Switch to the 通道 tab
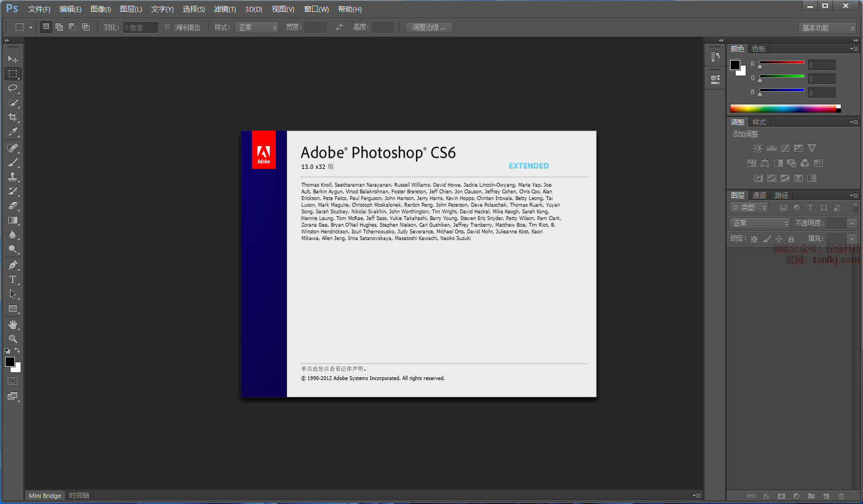Image resolution: width=863 pixels, height=504 pixels. 759,195
